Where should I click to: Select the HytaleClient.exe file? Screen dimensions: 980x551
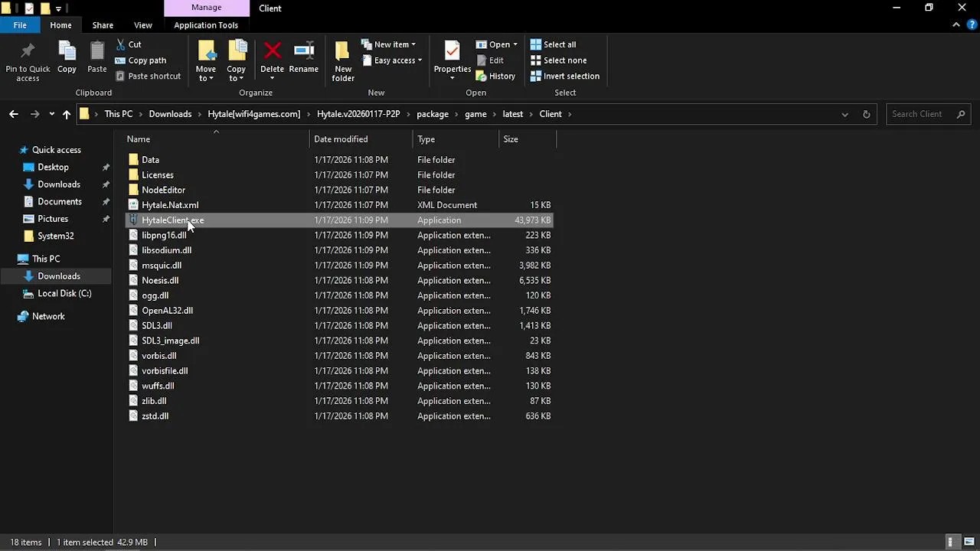pos(338,220)
